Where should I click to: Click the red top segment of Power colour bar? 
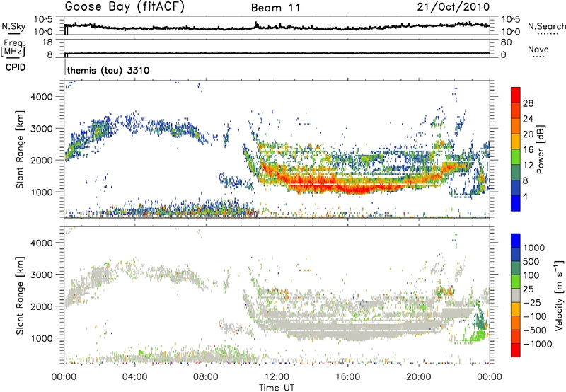516,95
